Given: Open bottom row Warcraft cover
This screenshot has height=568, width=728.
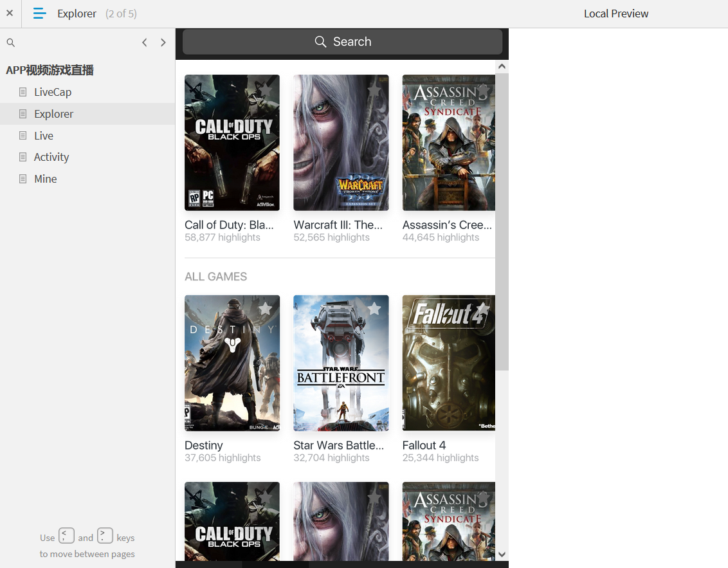Looking at the screenshot, I should [341, 521].
